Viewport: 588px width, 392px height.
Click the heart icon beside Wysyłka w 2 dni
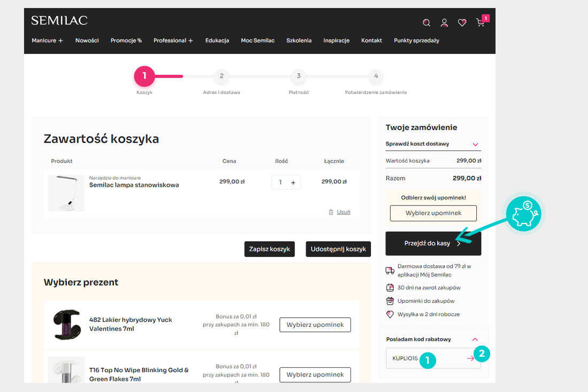coord(390,314)
